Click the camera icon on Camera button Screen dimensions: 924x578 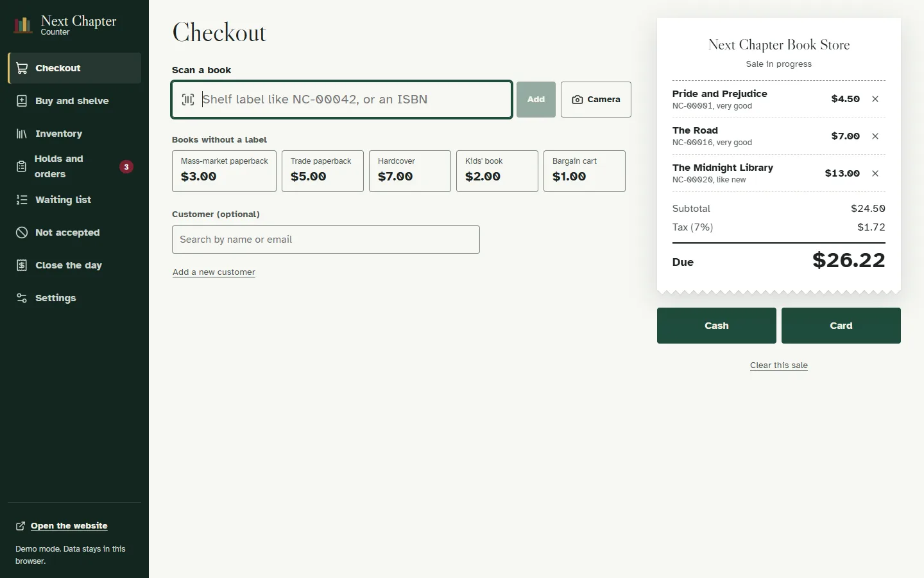click(577, 100)
